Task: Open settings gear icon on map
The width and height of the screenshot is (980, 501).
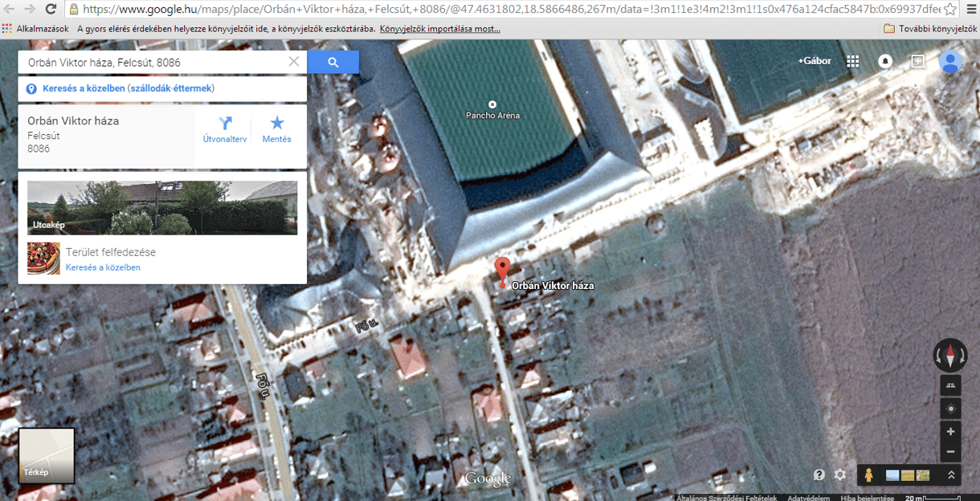Action: [x=840, y=475]
